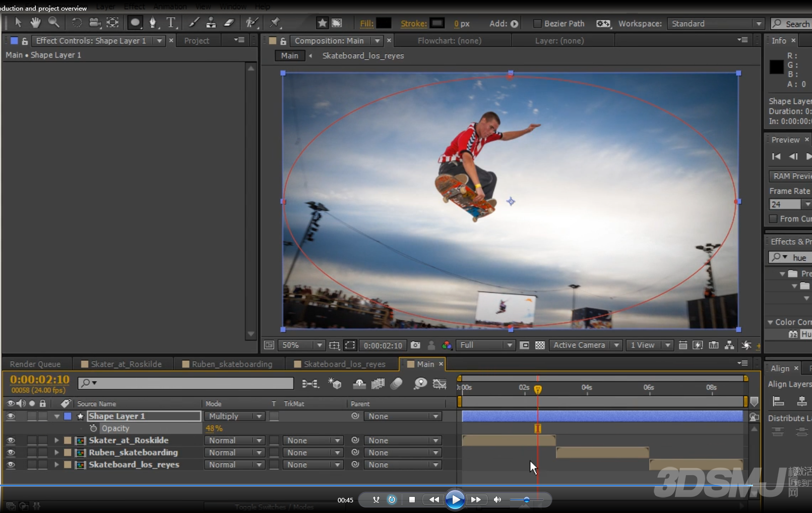The width and height of the screenshot is (812, 513).
Task: Hide the Skateboard_los_reyes layer
Action: click(11, 465)
